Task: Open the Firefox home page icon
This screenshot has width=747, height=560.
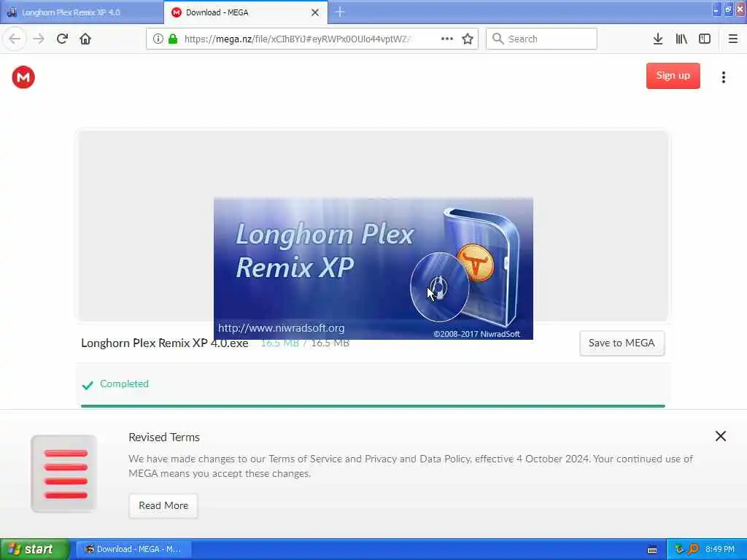Action: pos(85,39)
